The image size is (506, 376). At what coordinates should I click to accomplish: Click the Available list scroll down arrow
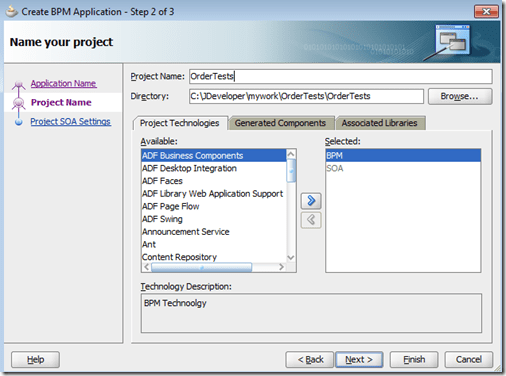tap(291, 258)
